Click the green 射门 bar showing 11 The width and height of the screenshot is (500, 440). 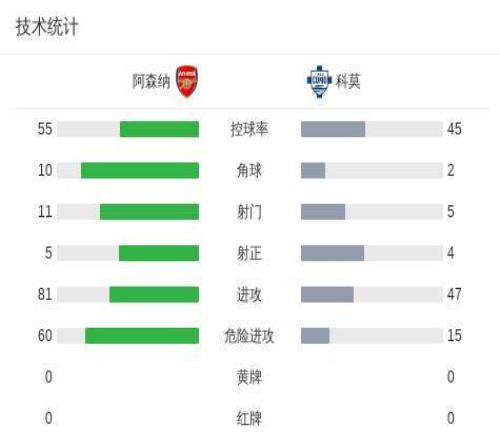pyautogui.click(x=149, y=212)
